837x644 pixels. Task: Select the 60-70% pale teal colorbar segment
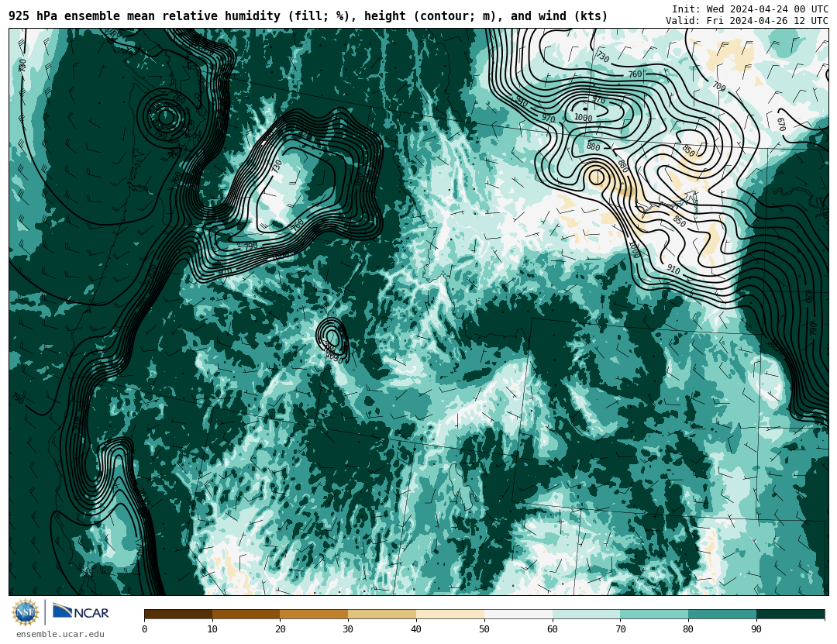[586, 614]
